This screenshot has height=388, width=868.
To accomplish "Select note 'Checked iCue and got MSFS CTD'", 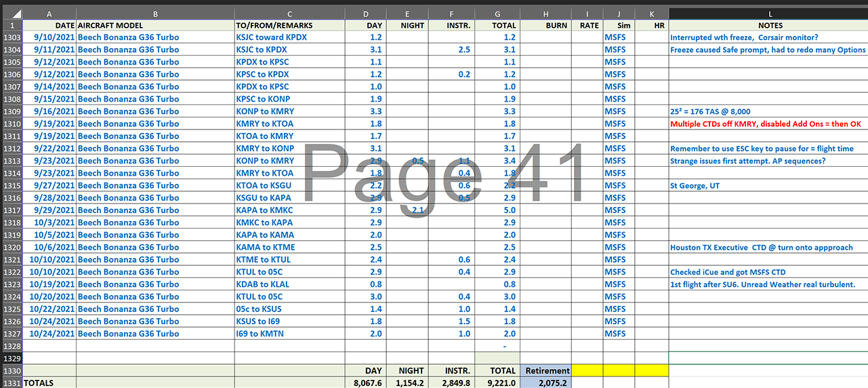I will 768,272.
